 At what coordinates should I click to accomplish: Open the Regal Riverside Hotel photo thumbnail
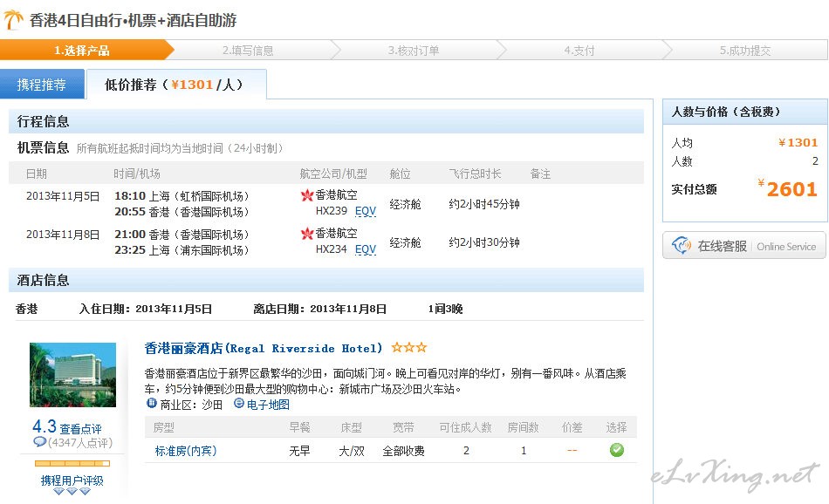72,375
